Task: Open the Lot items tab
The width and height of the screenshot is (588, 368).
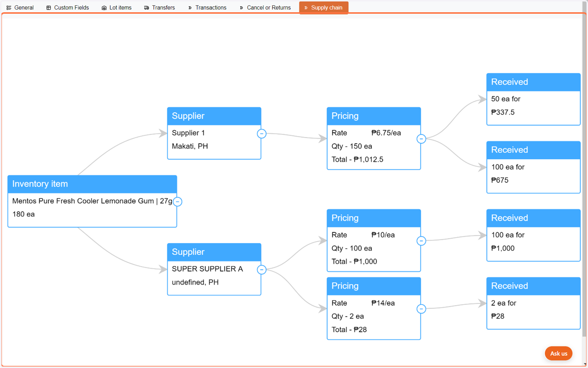Action: (x=117, y=8)
